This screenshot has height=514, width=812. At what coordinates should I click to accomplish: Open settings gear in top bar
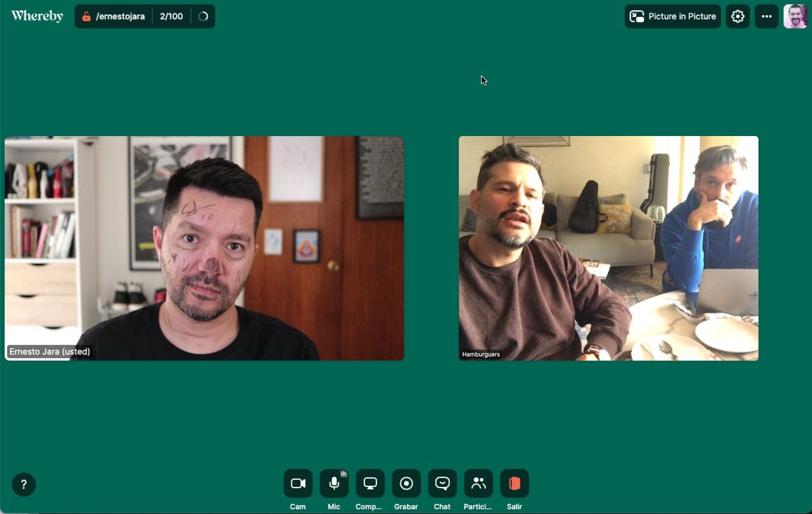coord(737,16)
